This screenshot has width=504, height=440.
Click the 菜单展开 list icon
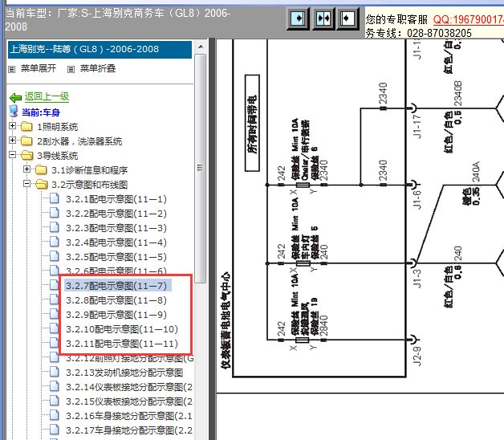pos(12,69)
